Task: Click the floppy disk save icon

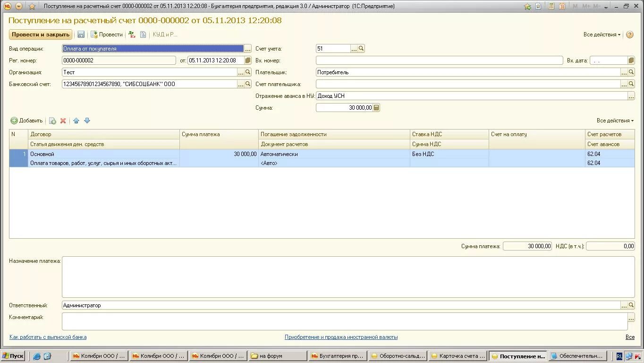Action: point(81,35)
